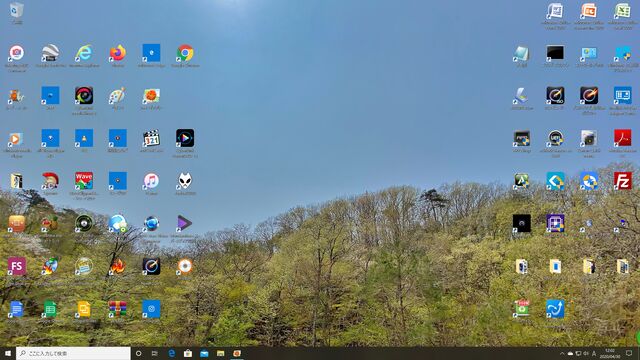Viewport: 640px width, 360px height.
Task: Open Microsoft Store from the taskbar
Action: click(x=188, y=353)
